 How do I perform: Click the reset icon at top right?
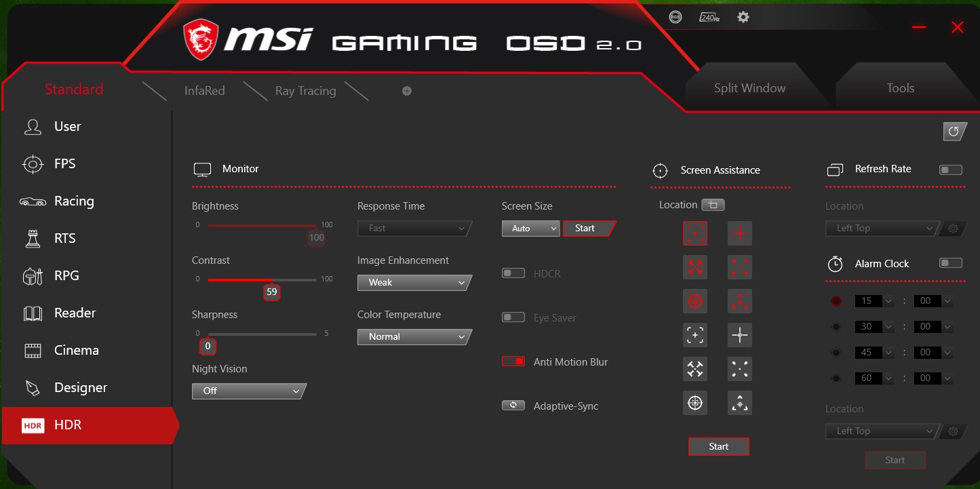coord(954,132)
